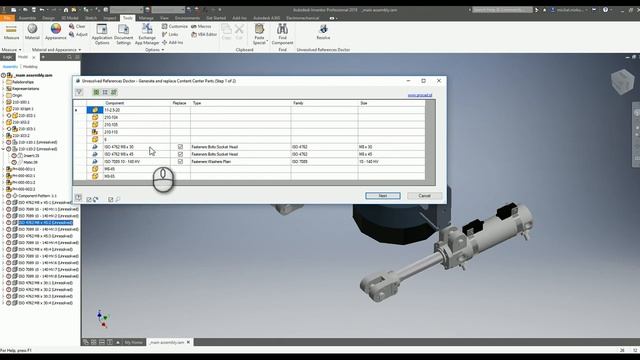This screenshot has width=640, height=360.
Task: Click the middle grid icon in dialog toolbar
Action: 105,92
